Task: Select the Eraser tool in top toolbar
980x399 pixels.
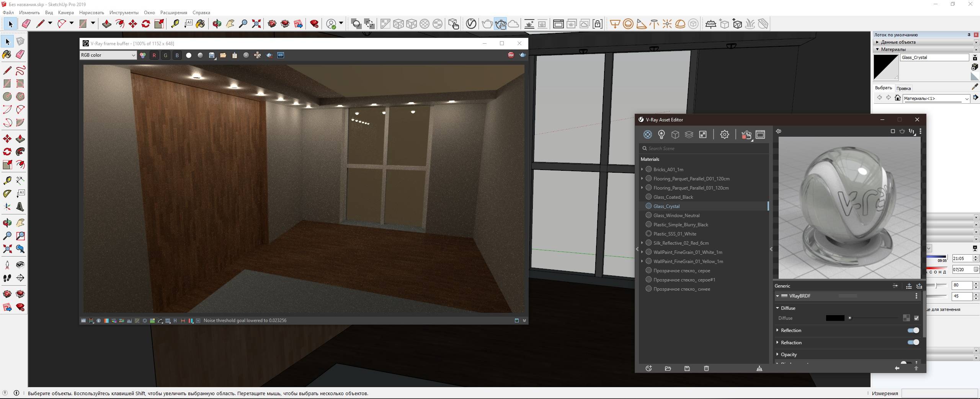Action: (26, 24)
